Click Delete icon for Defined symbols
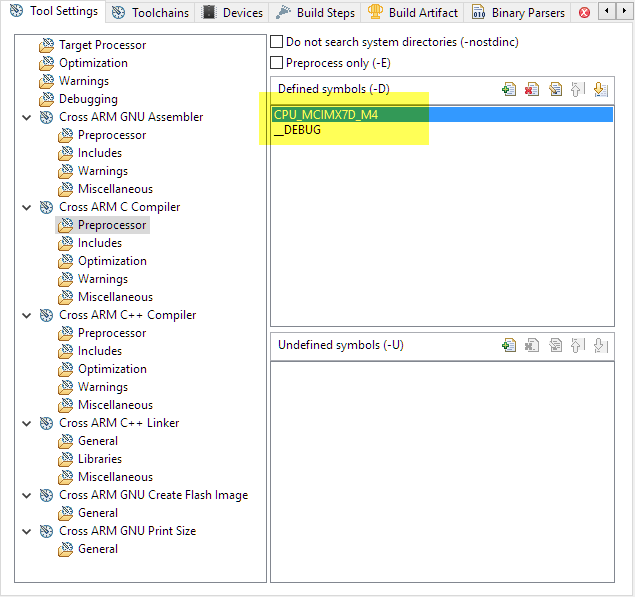 [x=532, y=89]
